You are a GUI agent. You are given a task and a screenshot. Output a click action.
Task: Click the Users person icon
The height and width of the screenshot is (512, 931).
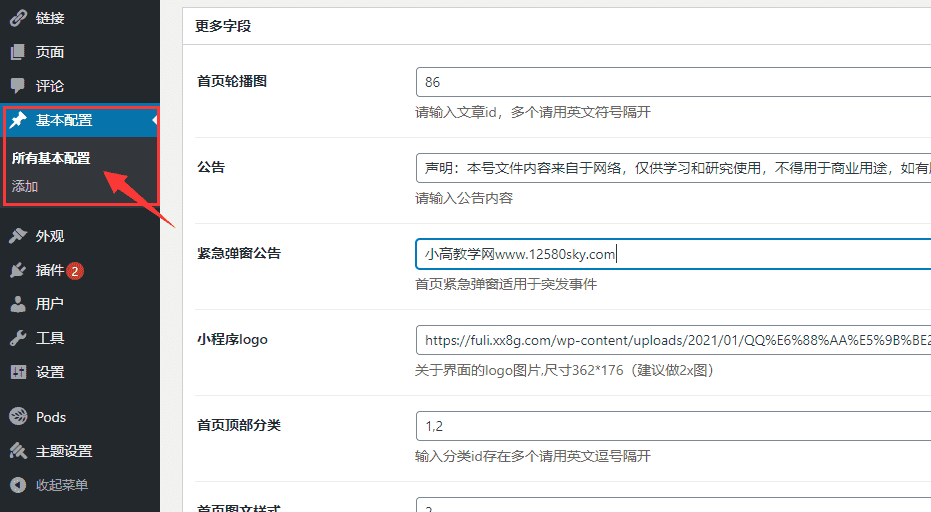tap(18, 304)
